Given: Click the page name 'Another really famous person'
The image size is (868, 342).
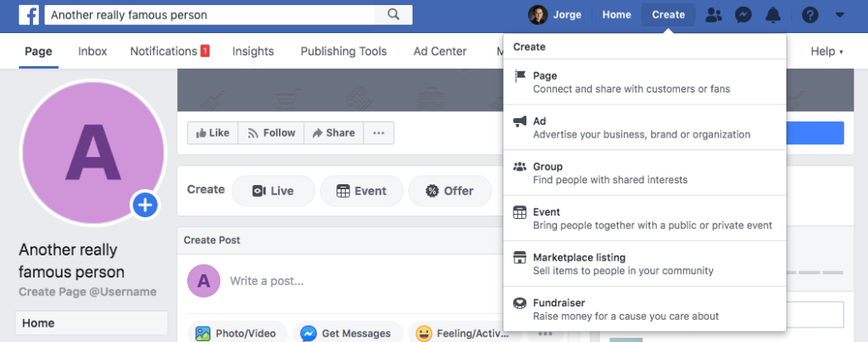Looking at the screenshot, I should [x=71, y=261].
